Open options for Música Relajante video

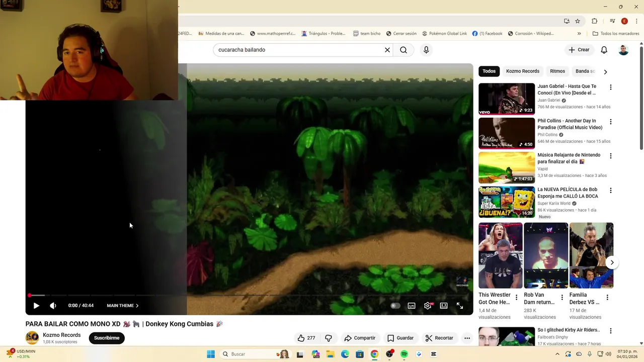pos(611,156)
